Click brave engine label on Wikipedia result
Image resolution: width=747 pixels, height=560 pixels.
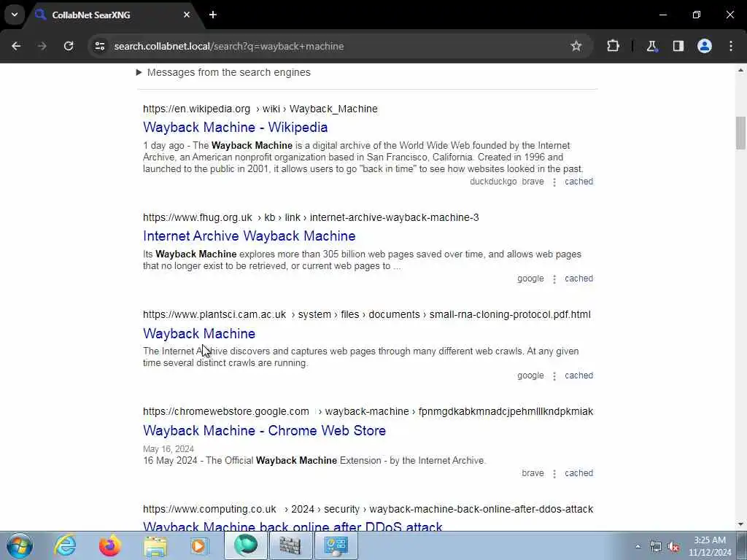tap(533, 182)
